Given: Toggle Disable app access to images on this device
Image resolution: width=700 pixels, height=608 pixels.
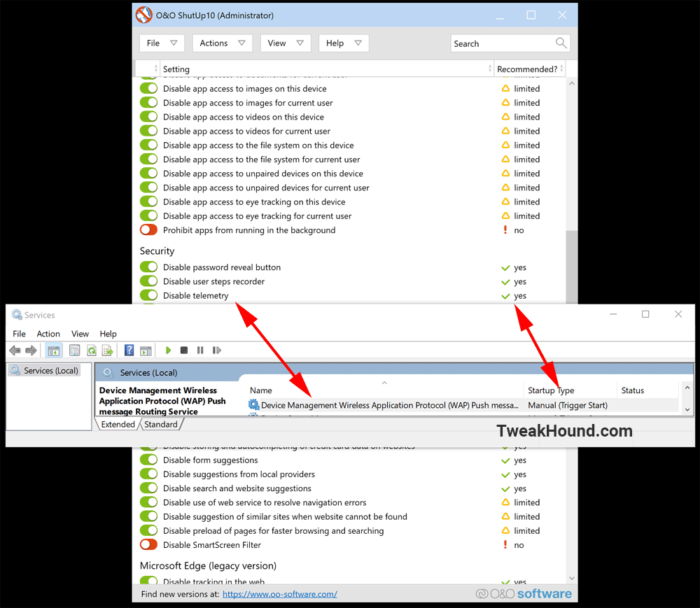Looking at the screenshot, I should click(148, 88).
